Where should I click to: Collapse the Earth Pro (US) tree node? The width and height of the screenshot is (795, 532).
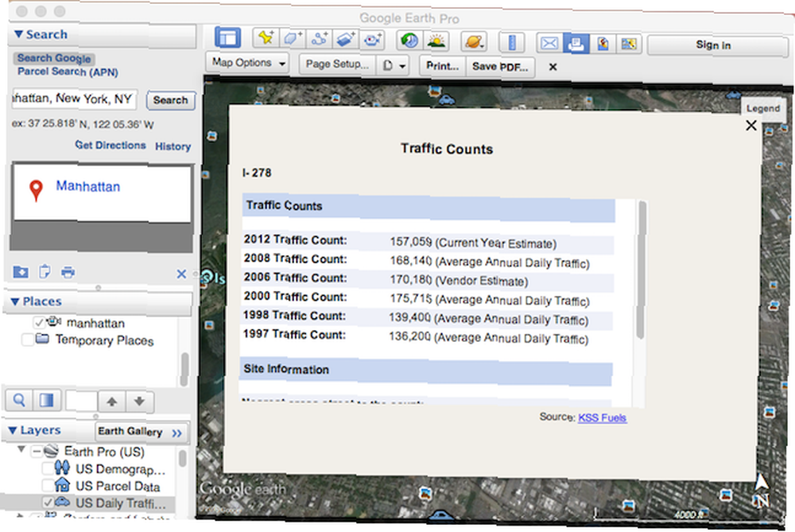point(21,449)
